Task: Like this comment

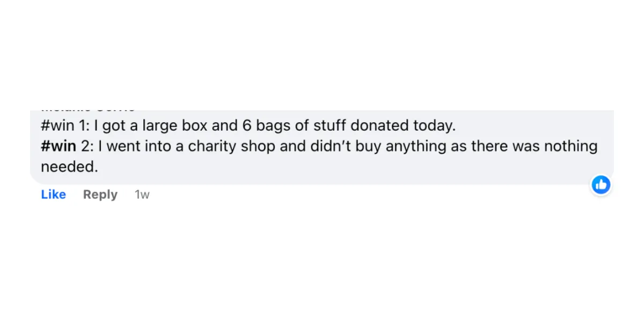Action: (x=54, y=195)
